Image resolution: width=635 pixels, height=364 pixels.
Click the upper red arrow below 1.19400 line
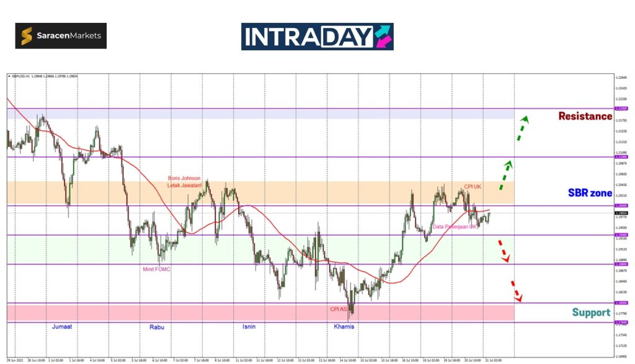[503, 251]
